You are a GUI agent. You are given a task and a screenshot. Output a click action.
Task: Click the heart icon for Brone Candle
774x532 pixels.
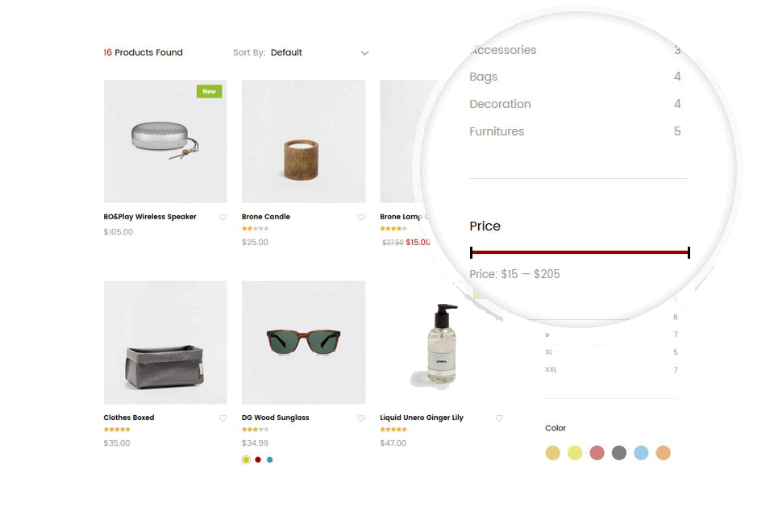click(x=361, y=217)
